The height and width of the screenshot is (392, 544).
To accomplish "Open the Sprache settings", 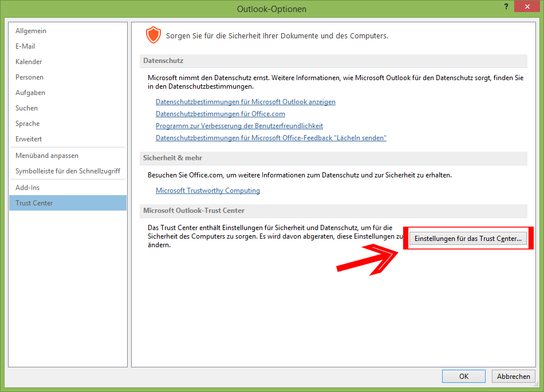I will pyautogui.click(x=68, y=124).
